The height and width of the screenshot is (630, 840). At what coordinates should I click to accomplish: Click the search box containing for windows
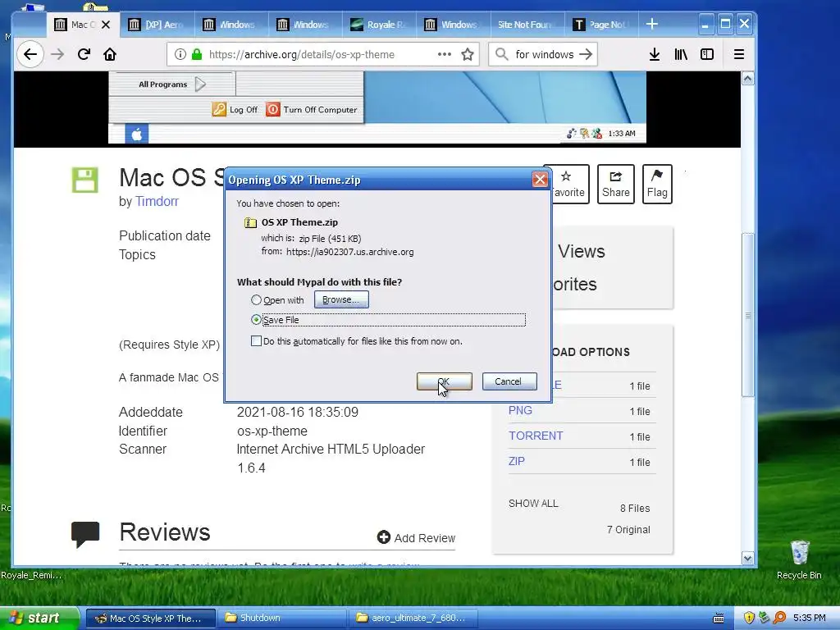coord(545,54)
